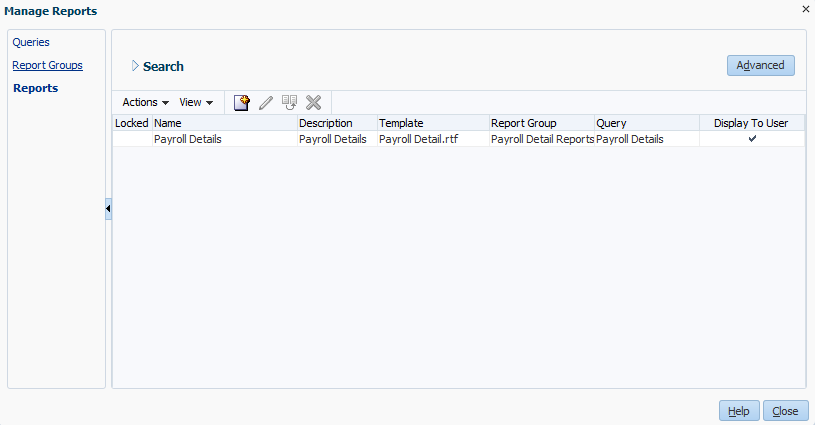Expand the Search section triangle

(x=135, y=66)
